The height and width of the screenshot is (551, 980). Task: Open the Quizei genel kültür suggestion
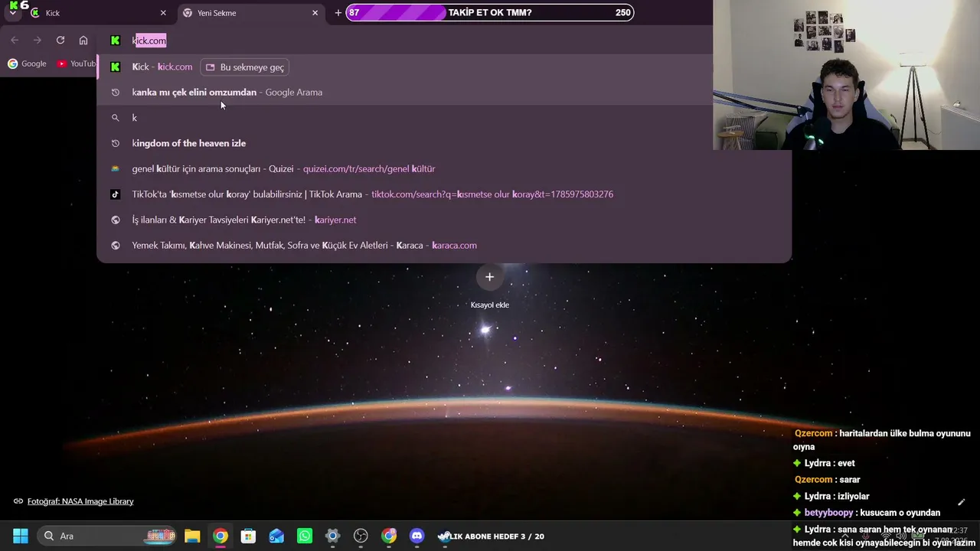click(444, 169)
